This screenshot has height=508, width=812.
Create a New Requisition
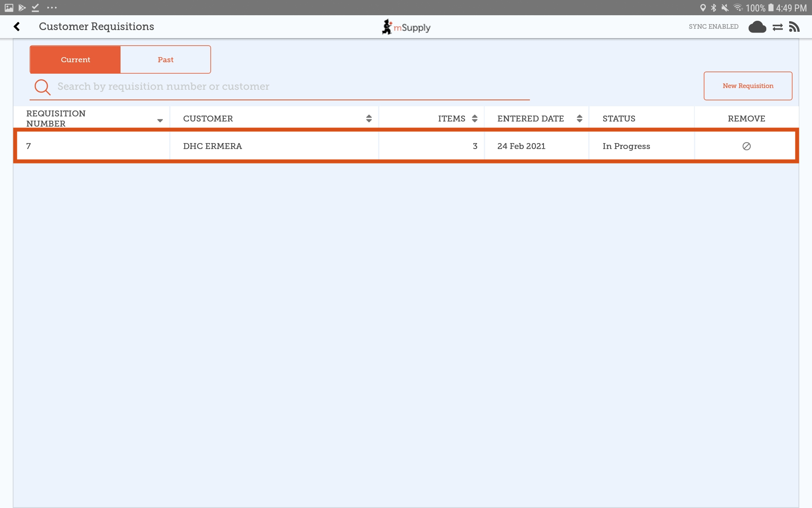point(748,86)
